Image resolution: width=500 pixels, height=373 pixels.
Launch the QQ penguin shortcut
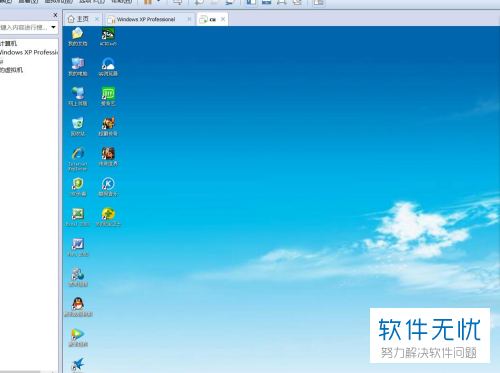(x=78, y=306)
